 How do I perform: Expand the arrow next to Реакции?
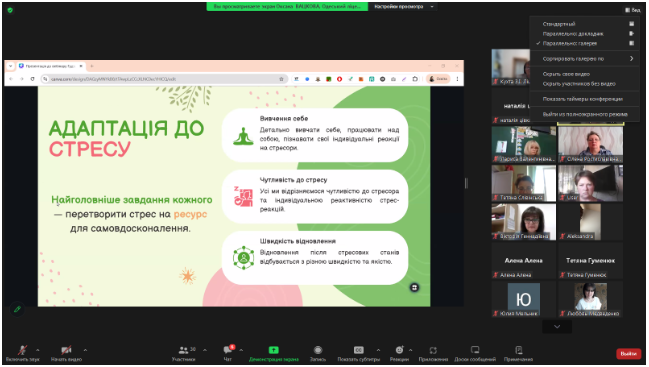[411, 350]
